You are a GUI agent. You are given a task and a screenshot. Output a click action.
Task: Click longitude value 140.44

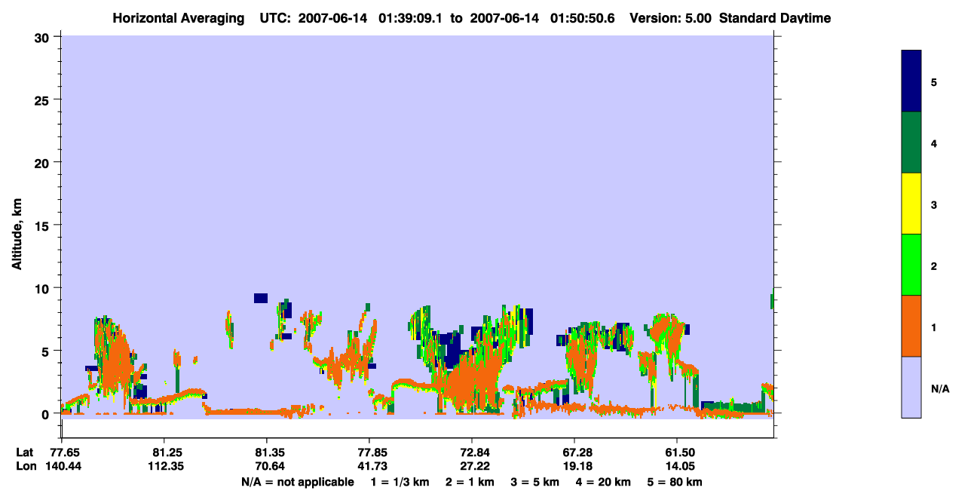coord(64,466)
